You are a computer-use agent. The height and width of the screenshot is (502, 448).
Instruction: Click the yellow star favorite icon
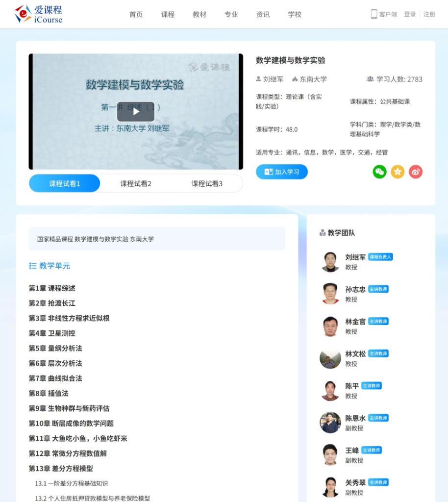tap(398, 172)
